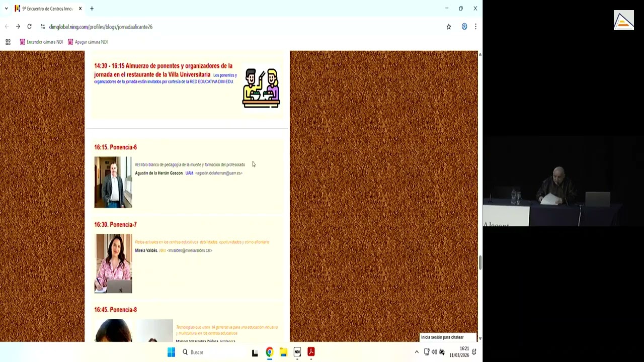Click El libro blanco de pedagogía title
The width and height of the screenshot is (644, 362).
[190, 164]
